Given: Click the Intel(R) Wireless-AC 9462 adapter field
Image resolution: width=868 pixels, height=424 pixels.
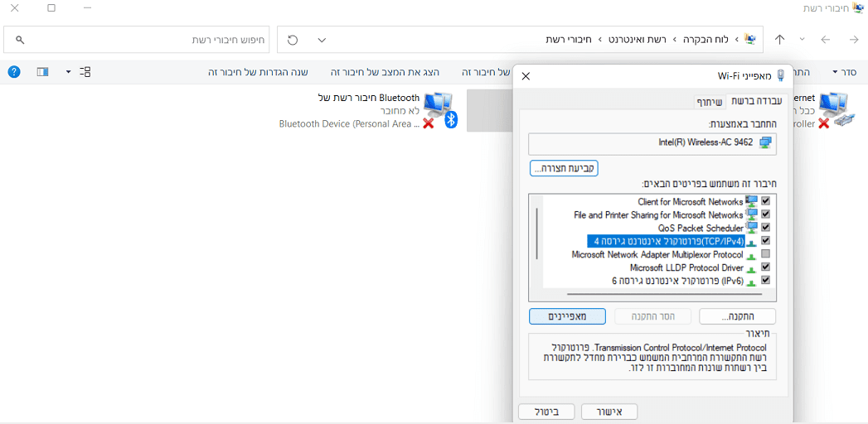Looking at the screenshot, I should pos(652,143).
